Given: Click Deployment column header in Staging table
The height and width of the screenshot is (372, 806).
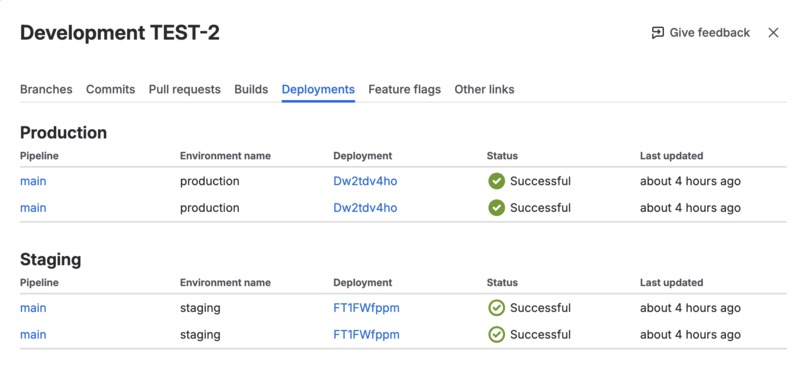Looking at the screenshot, I should coord(362,283).
